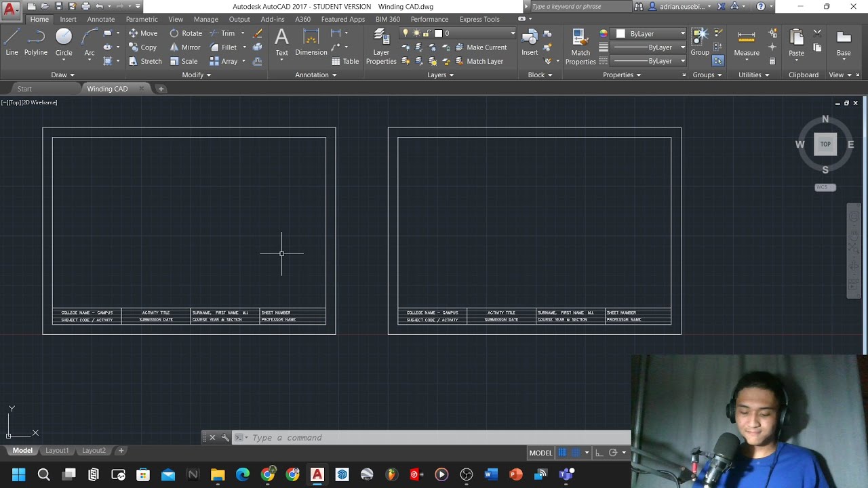Select the Line tool
The height and width of the screenshot is (488, 868).
pyautogui.click(x=12, y=42)
